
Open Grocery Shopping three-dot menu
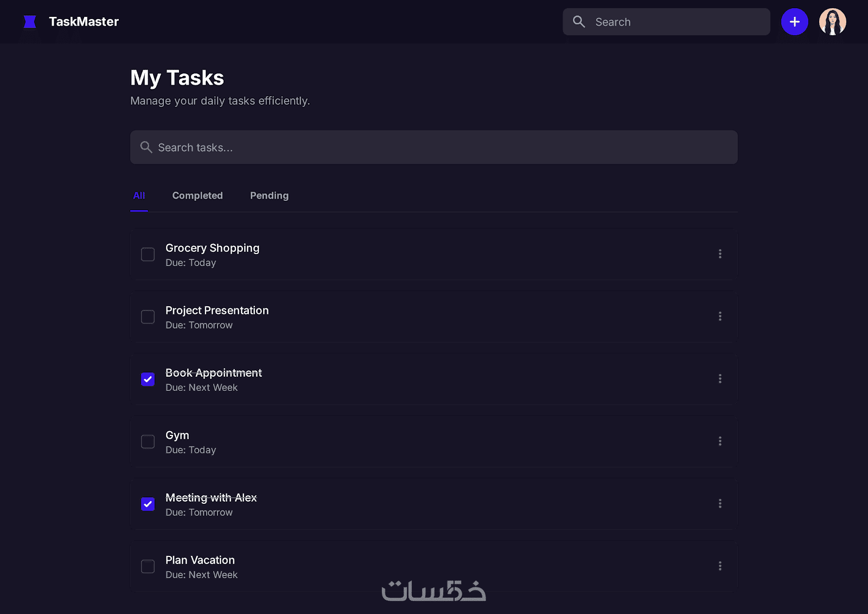[x=720, y=254]
